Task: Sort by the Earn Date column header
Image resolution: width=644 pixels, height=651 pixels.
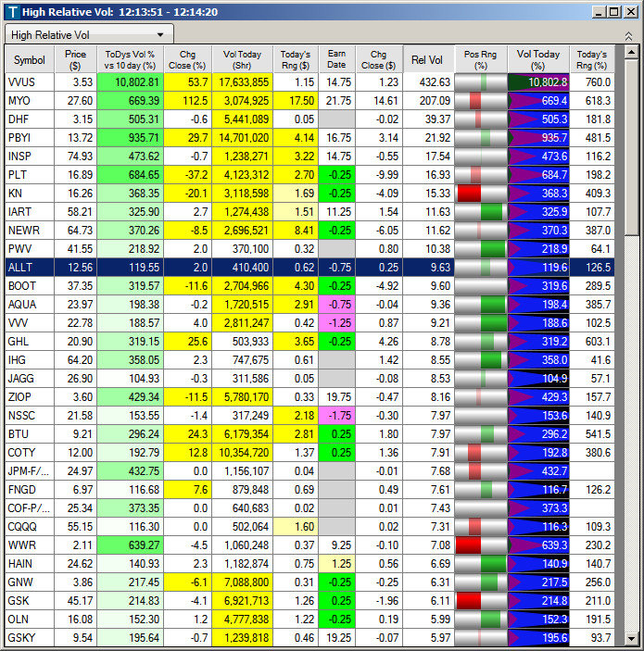Action: tap(336, 60)
